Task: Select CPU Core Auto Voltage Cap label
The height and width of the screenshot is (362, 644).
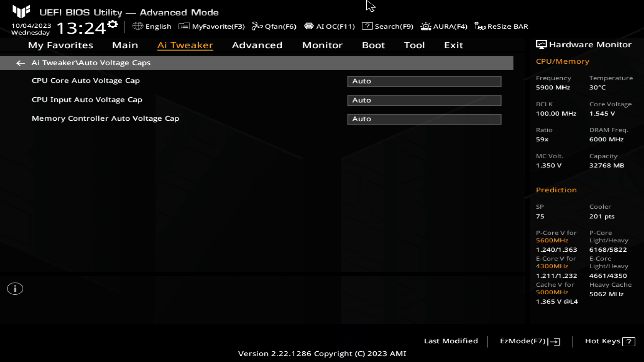Action: coord(86,81)
